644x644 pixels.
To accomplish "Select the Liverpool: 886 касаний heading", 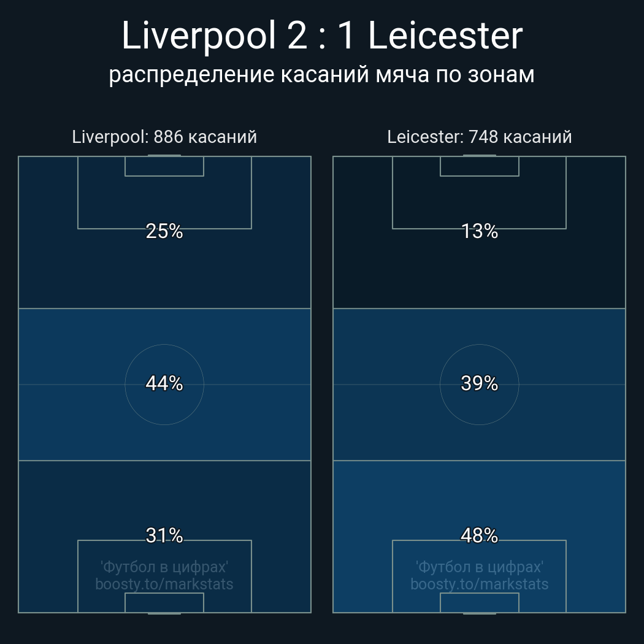I will click(x=164, y=137).
